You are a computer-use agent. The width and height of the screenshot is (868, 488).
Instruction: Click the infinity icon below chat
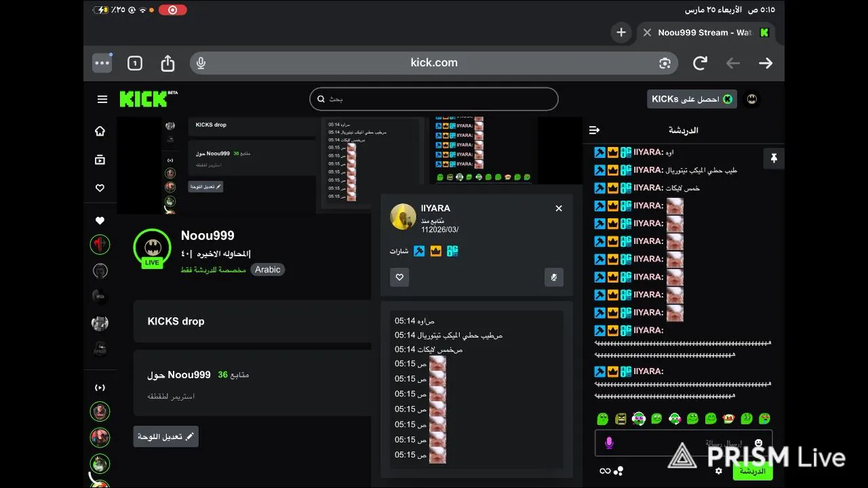[x=605, y=471]
